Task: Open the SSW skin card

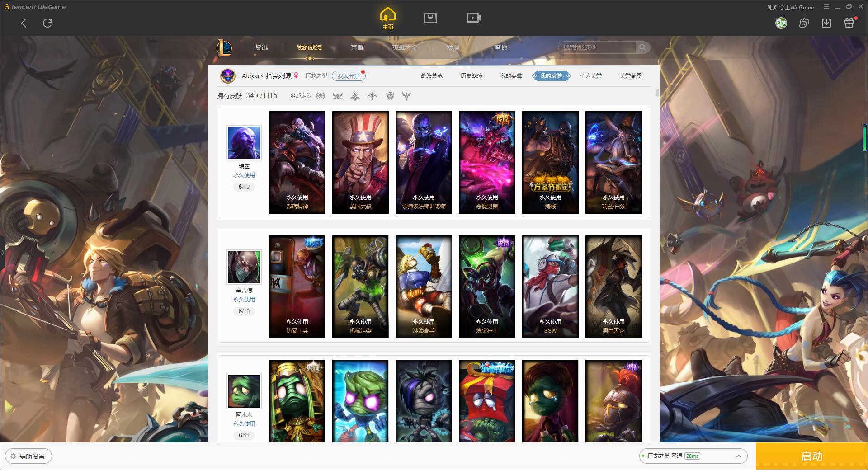Action: (550, 287)
